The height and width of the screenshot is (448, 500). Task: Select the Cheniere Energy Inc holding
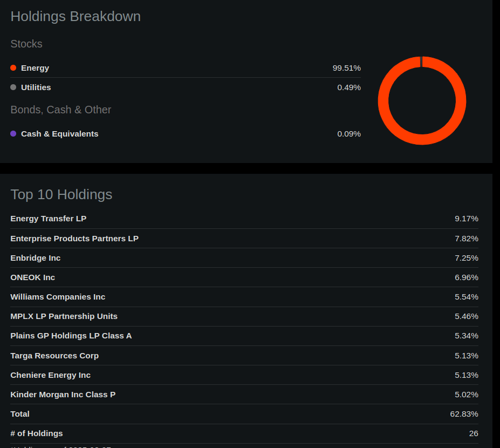(50, 375)
